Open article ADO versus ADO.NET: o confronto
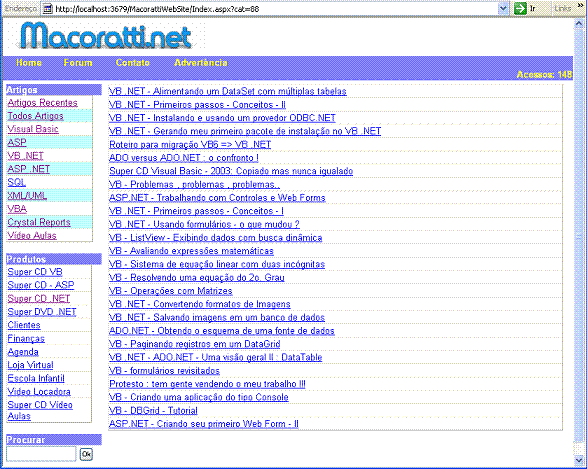 coord(183,158)
